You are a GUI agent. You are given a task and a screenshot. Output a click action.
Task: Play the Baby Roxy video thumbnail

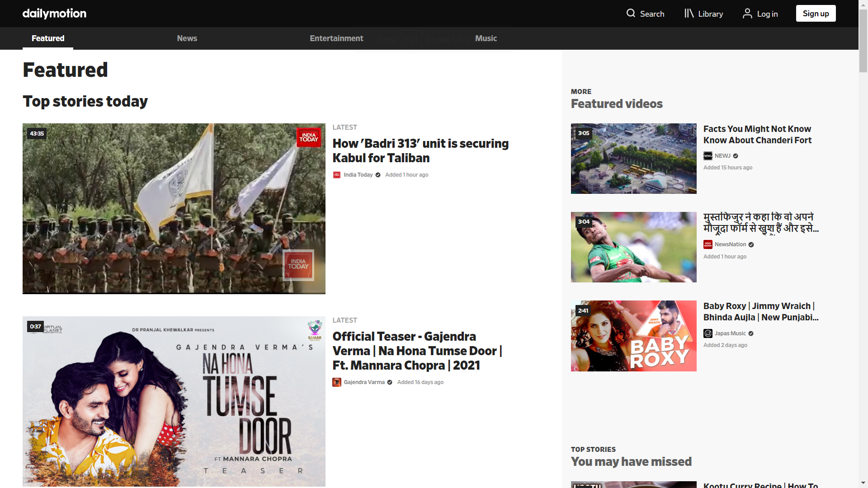633,336
